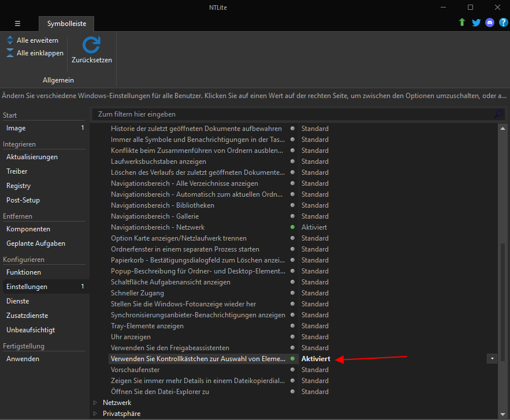The width and height of the screenshot is (510, 420).
Task: Click scrollbar down arrow of settings list
Action: [502, 414]
